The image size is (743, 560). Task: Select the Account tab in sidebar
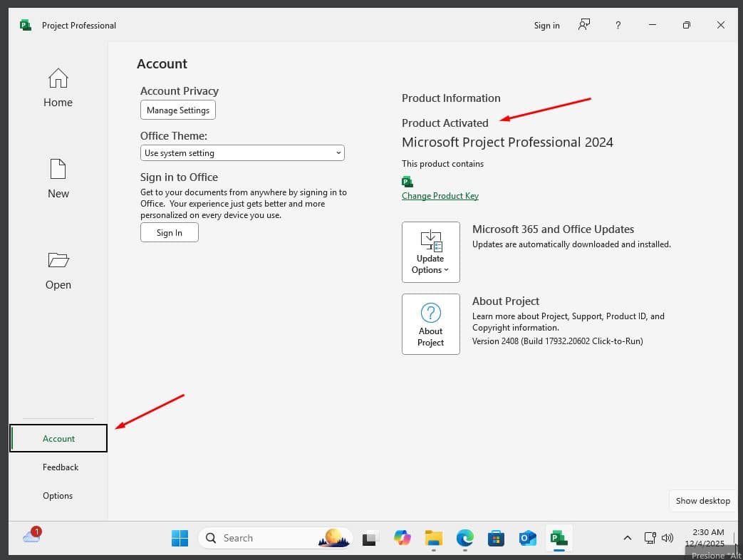pos(58,438)
